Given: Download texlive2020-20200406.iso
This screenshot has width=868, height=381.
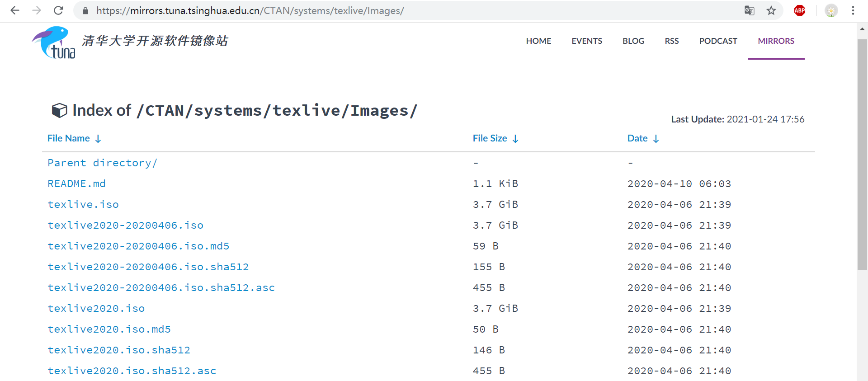Looking at the screenshot, I should (126, 225).
